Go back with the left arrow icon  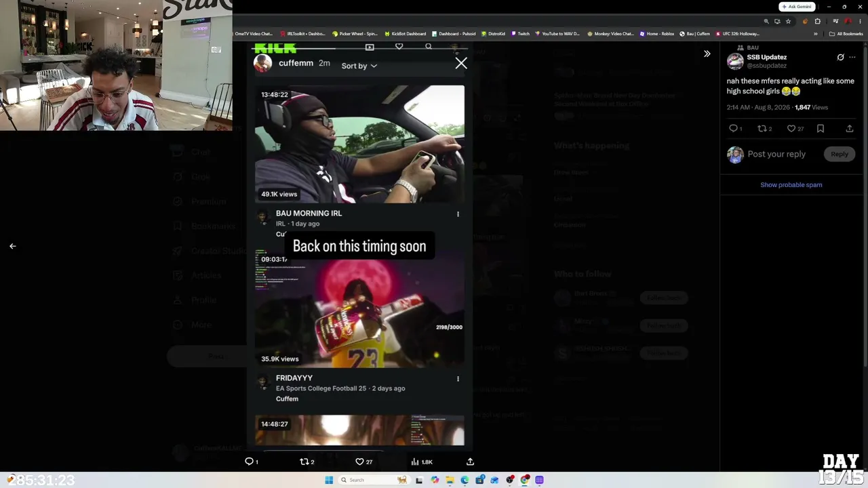[x=12, y=246]
